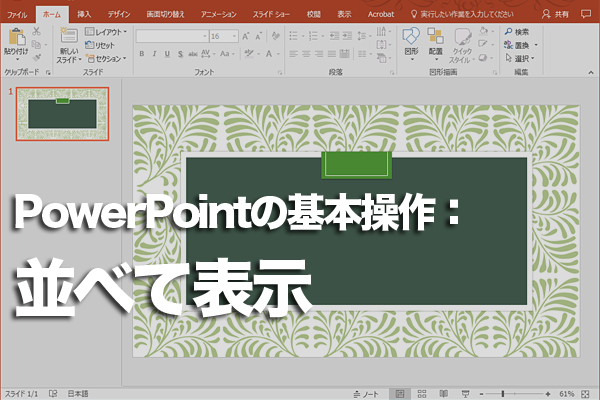Open the font name combo box
This screenshot has height=400, width=600.
[172, 36]
